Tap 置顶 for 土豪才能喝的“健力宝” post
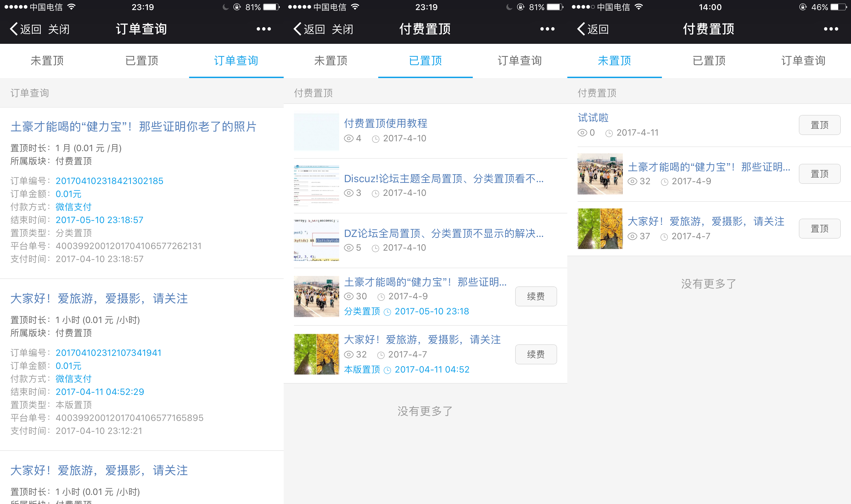The image size is (851, 504). coord(819,174)
